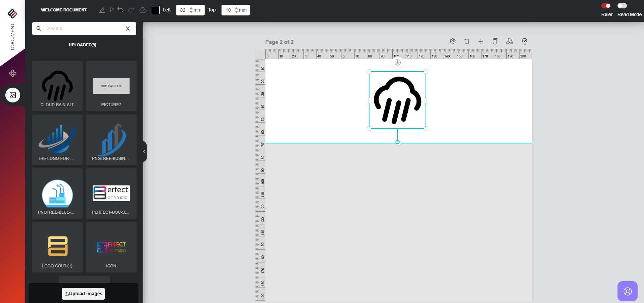Click the Upload images button
The image size is (644, 303).
(83, 294)
